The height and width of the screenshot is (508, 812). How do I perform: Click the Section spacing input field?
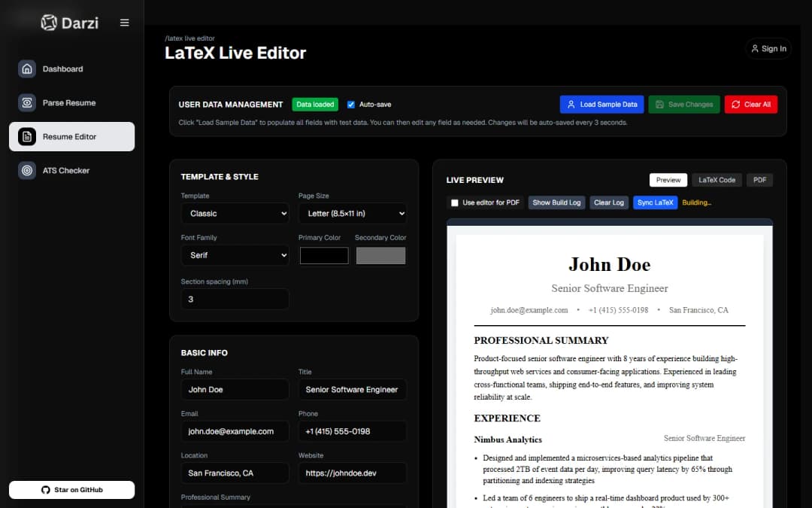click(235, 299)
